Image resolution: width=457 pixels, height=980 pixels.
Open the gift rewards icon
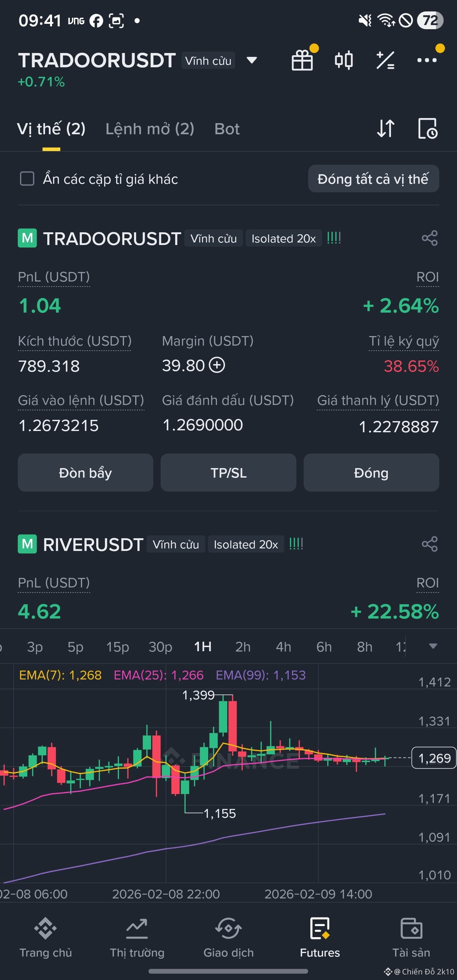tap(302, 60)
